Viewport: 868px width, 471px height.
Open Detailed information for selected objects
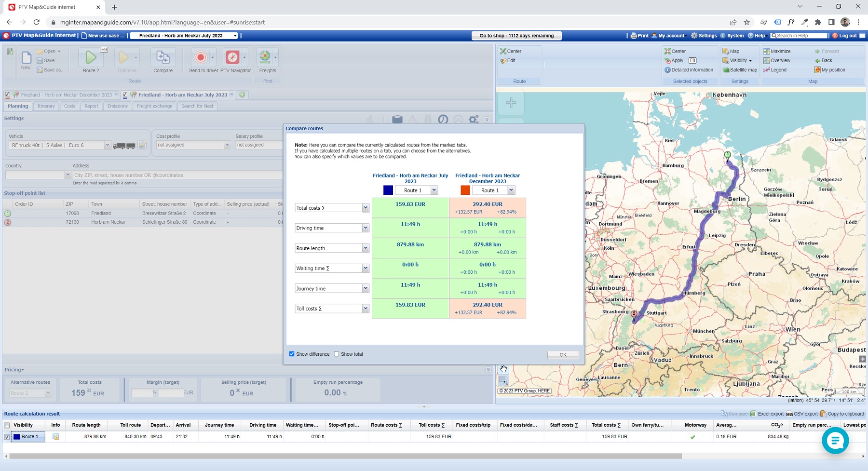pyautogui.click(x=689, y=70)
